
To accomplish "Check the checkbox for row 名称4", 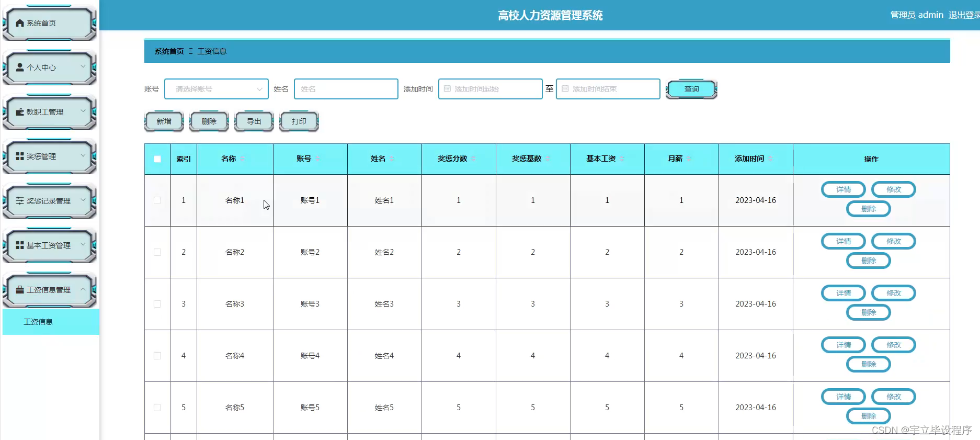I will point(157,356).
